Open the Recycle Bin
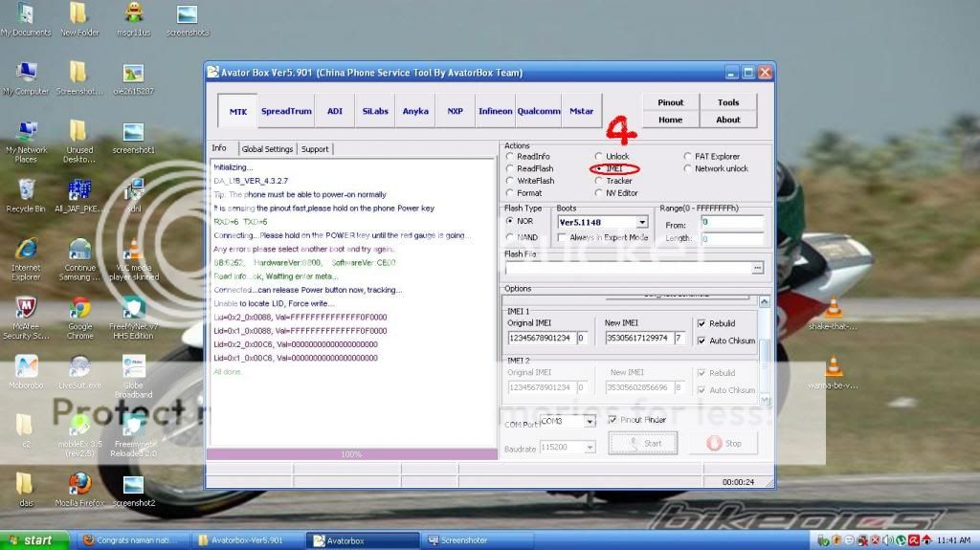This screenshot has height=550, width=980. click(x=26, y=196)
